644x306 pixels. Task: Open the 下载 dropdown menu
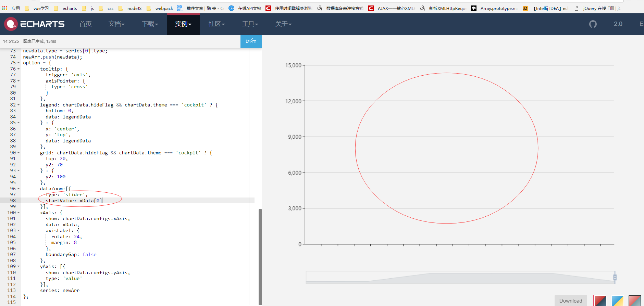point(150,24)
